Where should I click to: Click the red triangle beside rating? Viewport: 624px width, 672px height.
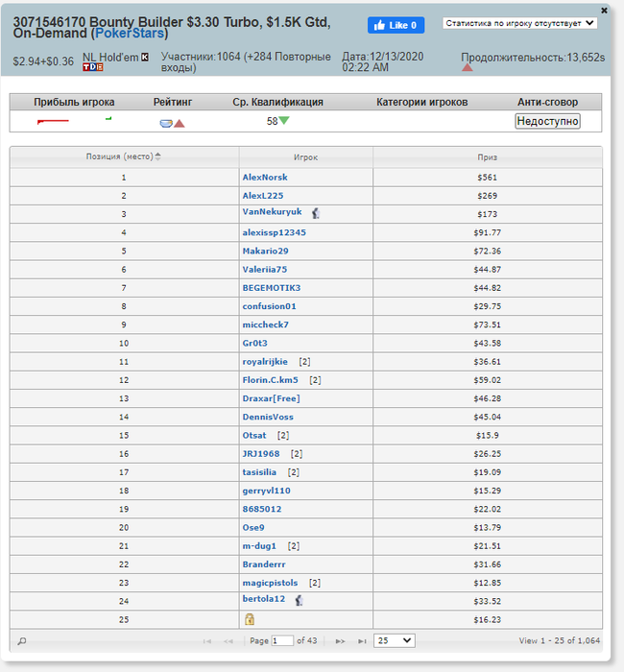(x=180, y=124)
